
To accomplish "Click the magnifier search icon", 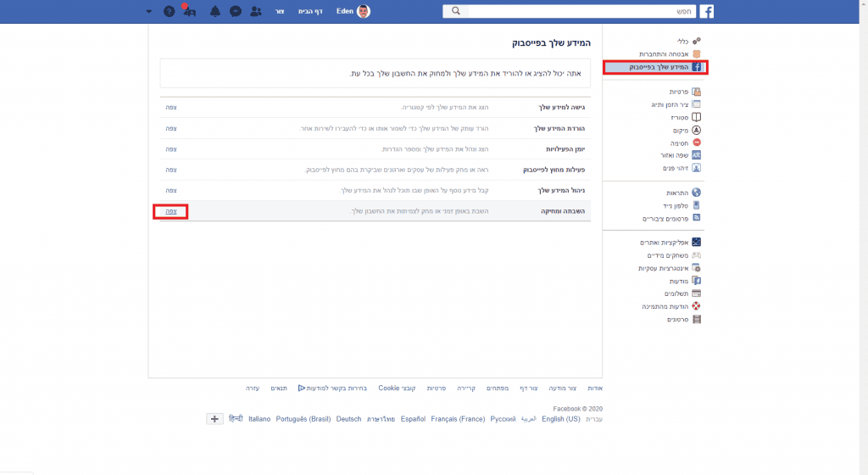I will click(455, 11).
